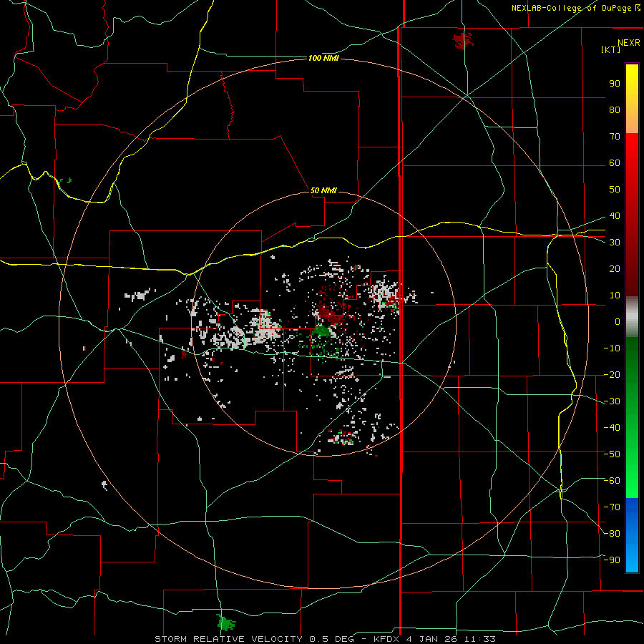Screen dimensions: 644x644
Task: Click the -80 scale label
Action: click(x=612, y=534)
